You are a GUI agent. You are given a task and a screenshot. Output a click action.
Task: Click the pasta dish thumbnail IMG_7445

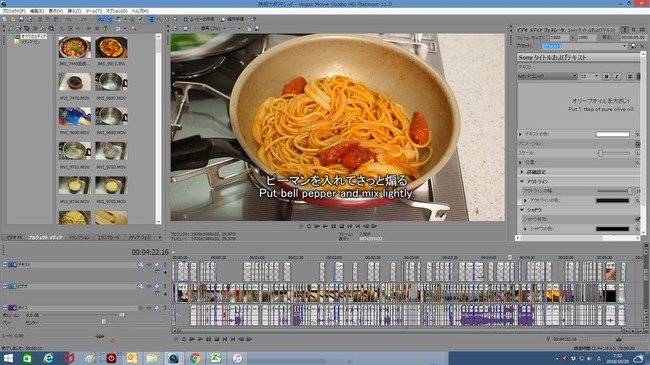[75, 47]
